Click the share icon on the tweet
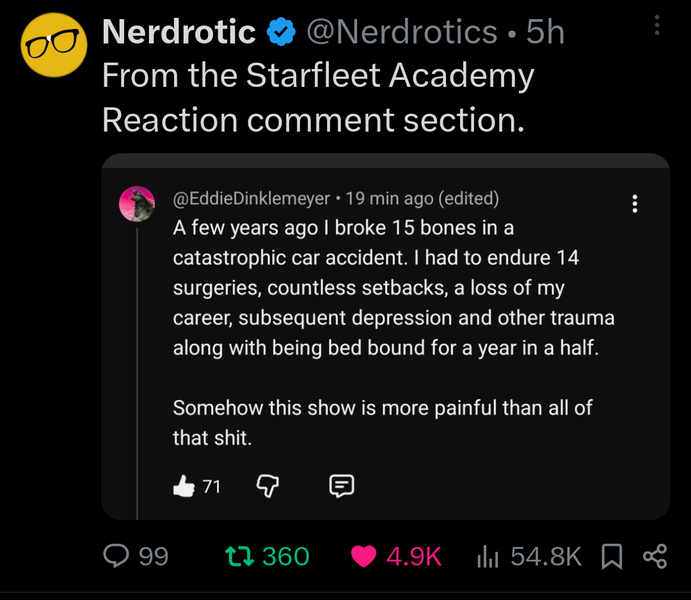 coord(655,556)
